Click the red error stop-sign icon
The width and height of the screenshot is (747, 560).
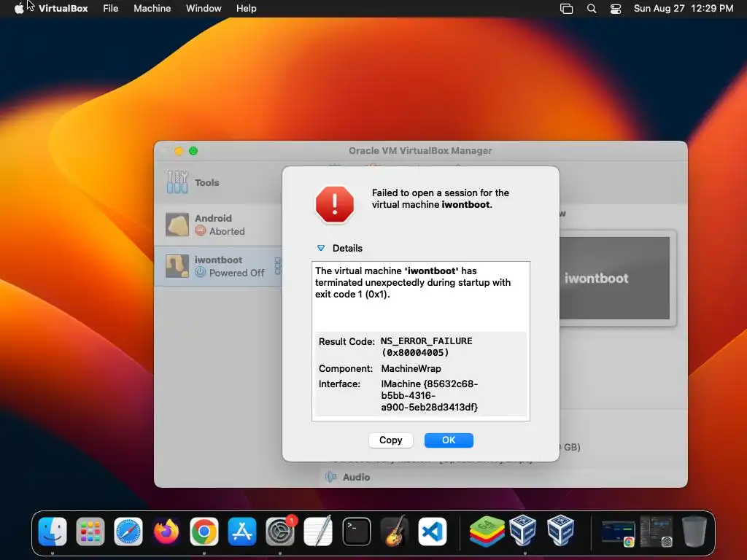coord(334,204)
